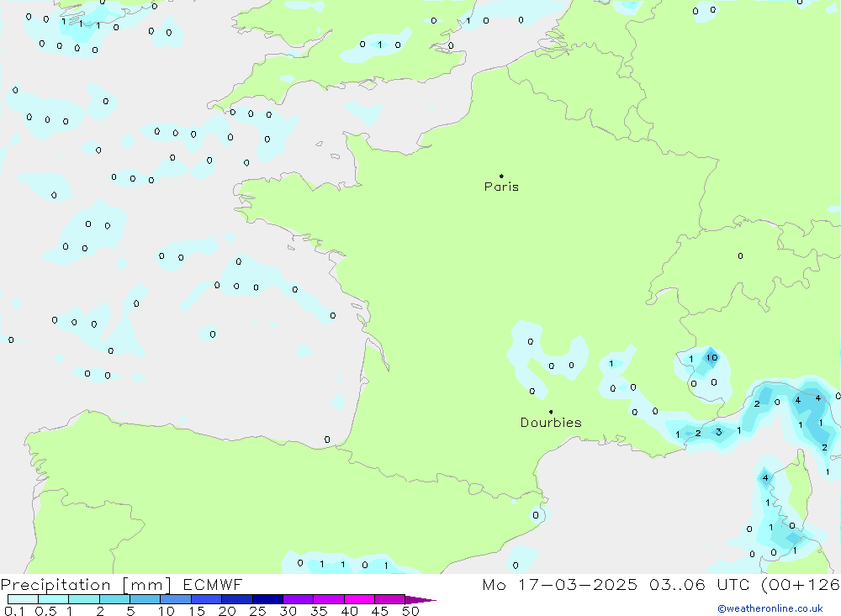841x616 pixels.
Task: Pick the 25–30 mm legend swatch
Action: 267,599
